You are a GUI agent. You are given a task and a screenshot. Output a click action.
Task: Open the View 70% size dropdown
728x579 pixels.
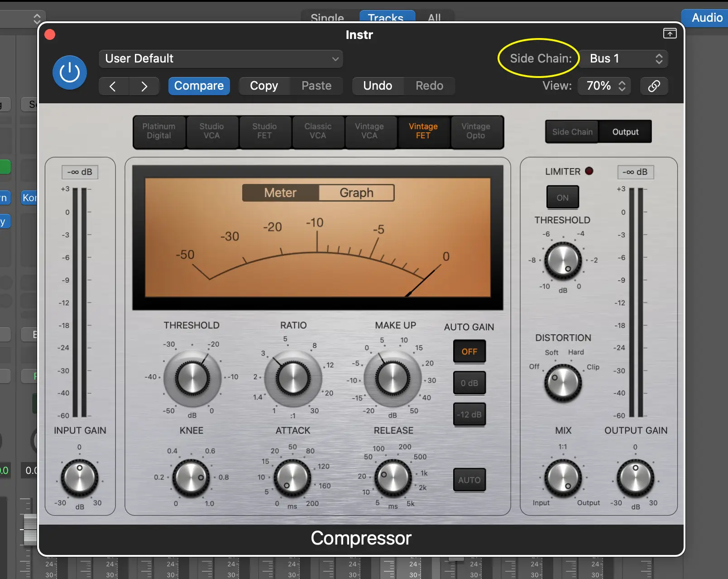click(605, 86)
